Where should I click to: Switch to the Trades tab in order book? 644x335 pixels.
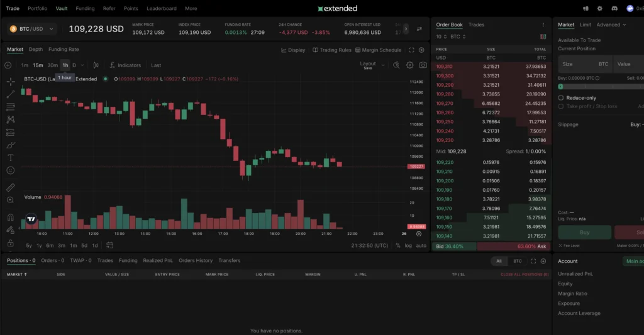pos(477,25)
